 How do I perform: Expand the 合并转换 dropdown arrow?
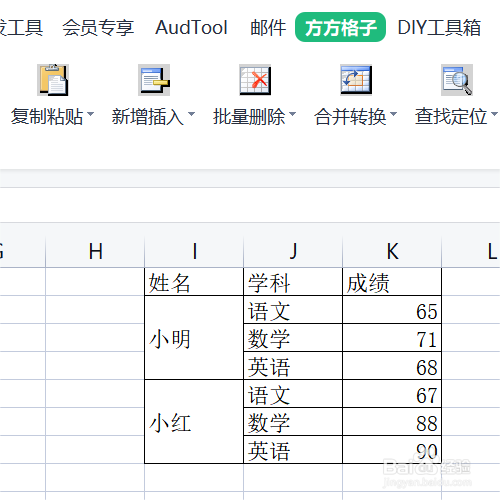(x=393, y=114)
